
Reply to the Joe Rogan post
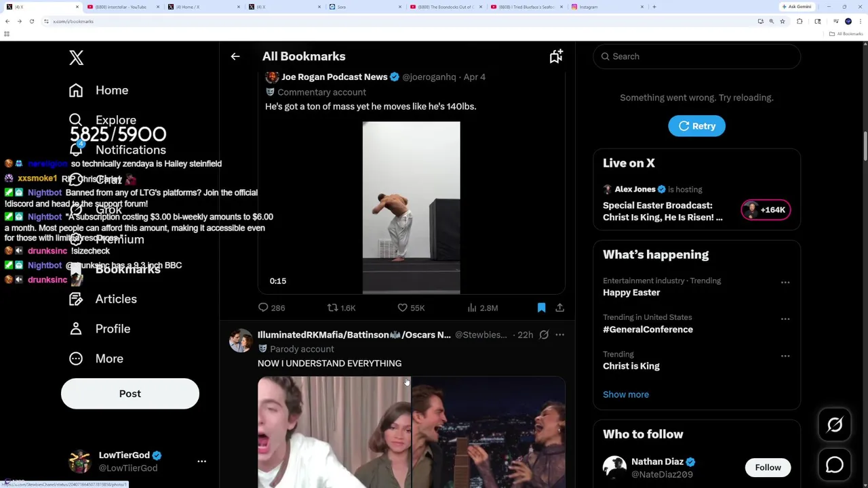click(271, 308)
